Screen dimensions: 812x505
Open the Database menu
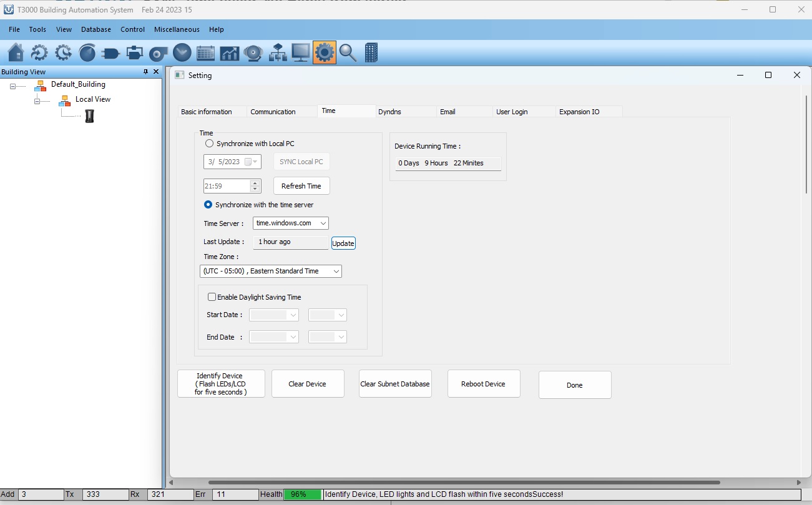coord(95,29)
